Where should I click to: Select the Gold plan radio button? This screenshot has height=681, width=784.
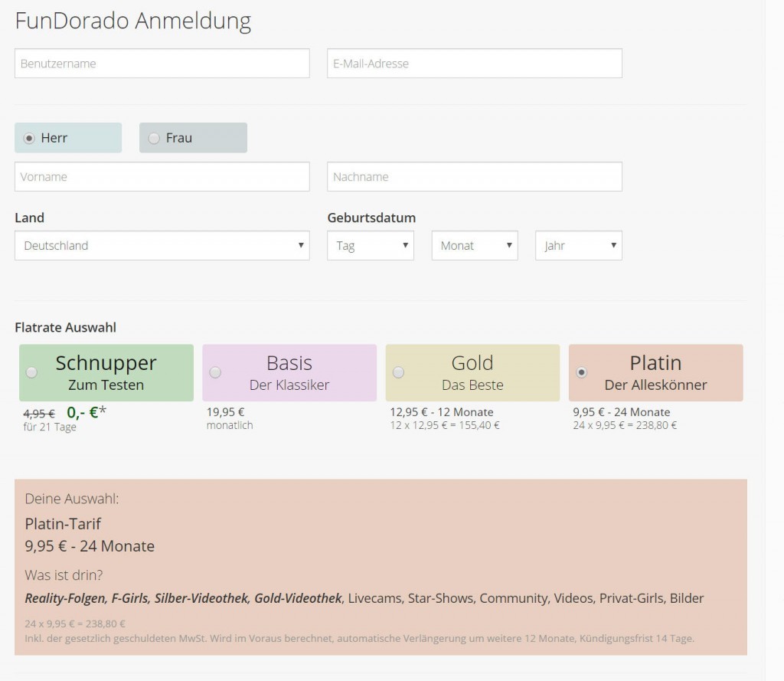click(x=398, y=372)
